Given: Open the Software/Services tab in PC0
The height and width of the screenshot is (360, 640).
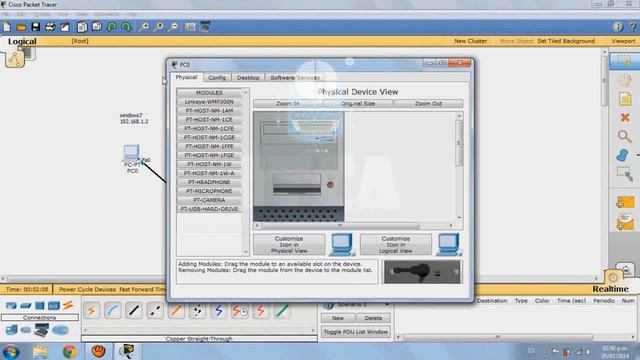Looking at the screenshot, I should (x=295, y=78).
